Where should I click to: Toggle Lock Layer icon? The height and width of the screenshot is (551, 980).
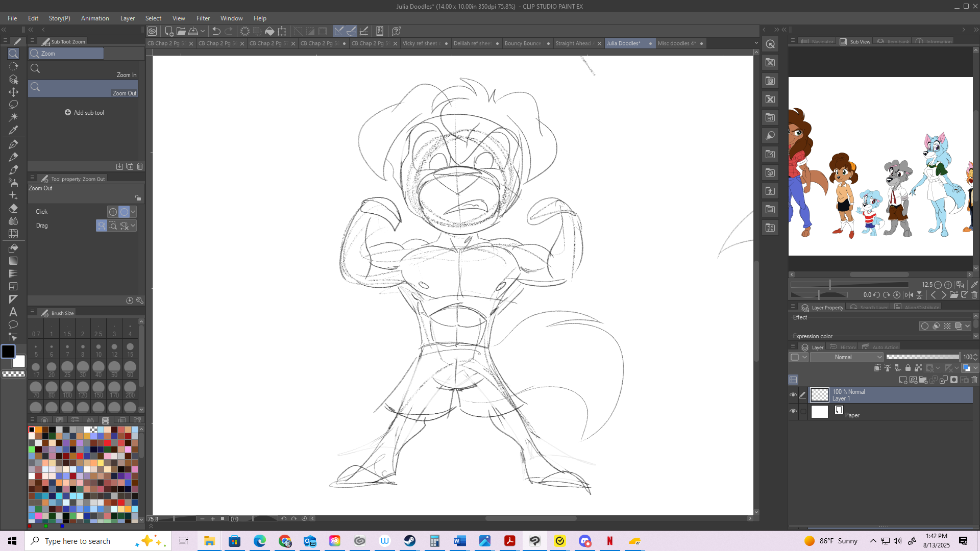click(x=908, y=368)
